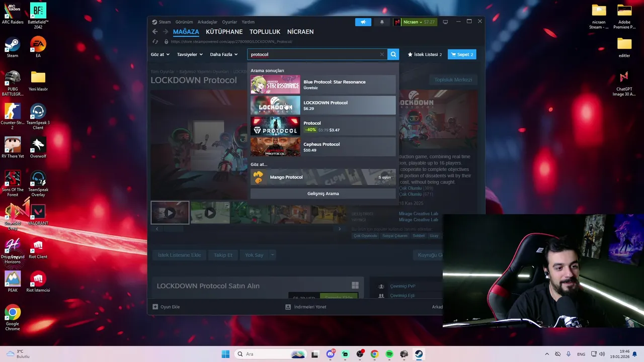Expand the Göz at dropdown
644x362 pixels.
160,54
